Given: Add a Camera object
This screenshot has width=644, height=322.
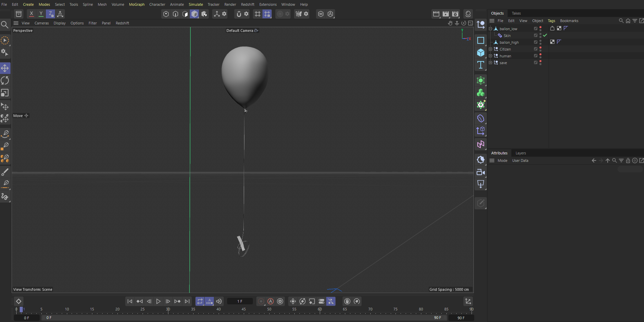Looking at the screenshot, I should click(x=481, y=172).
